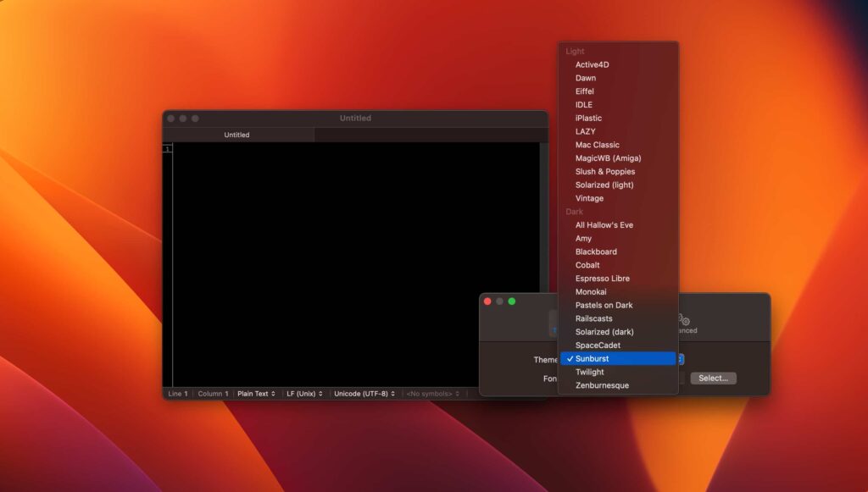Switch to the Untitled document tab
This screenshot has width=868, height=492.
point(236,134)
